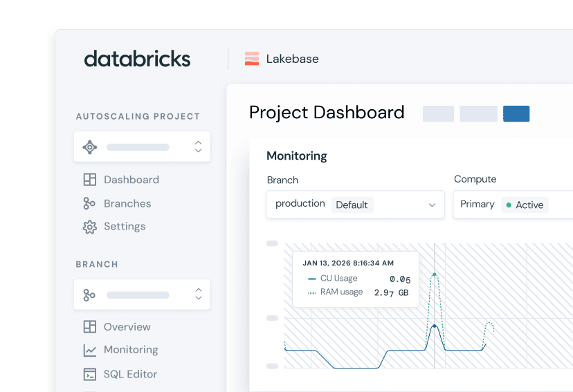Screen dimensions: 573x392
Task: Click the blue button next to Project Dashboard
Action: point(516,113)
